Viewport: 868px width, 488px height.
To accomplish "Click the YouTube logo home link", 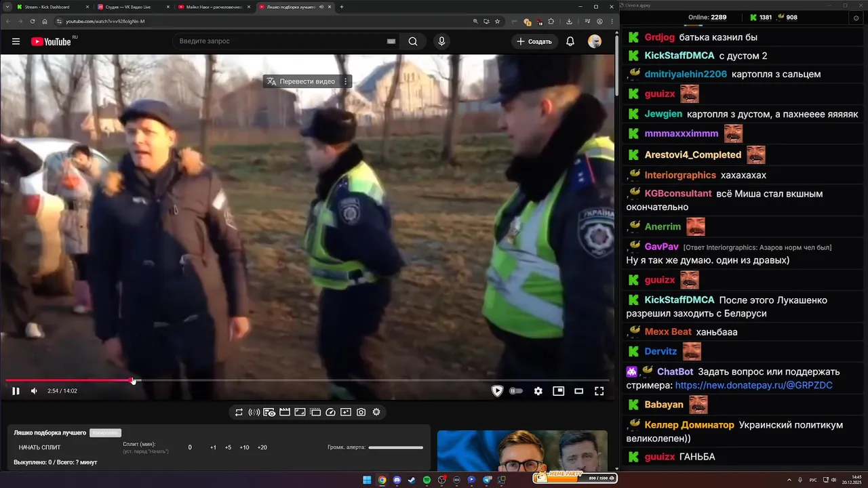I will (51, 41).
